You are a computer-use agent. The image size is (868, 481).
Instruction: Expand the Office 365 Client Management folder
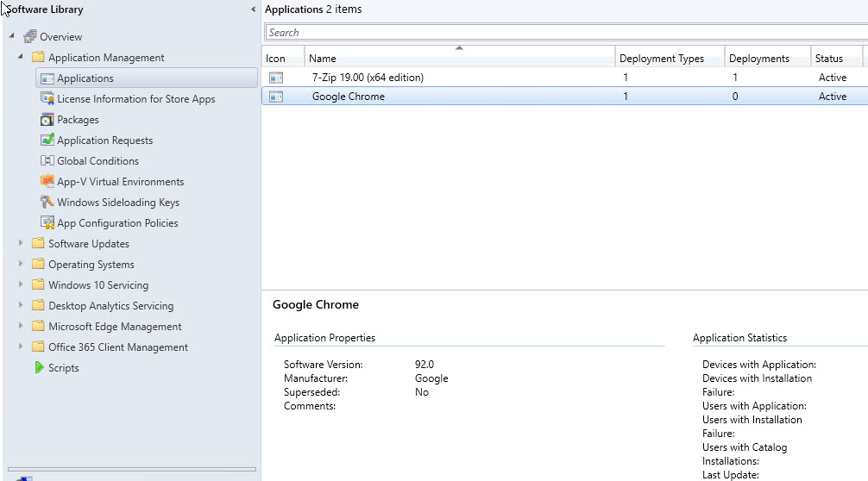22,347
